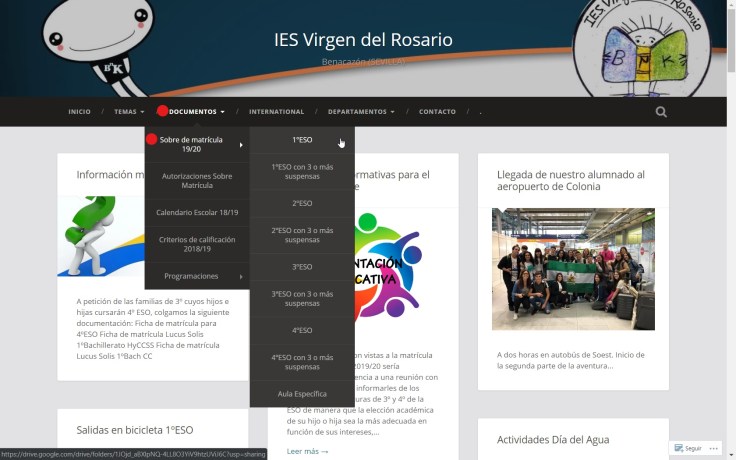Viewport: 736px width, 460px height.
Task: Open Criterios de calificación 2018/19
Action: coord(197,244)
